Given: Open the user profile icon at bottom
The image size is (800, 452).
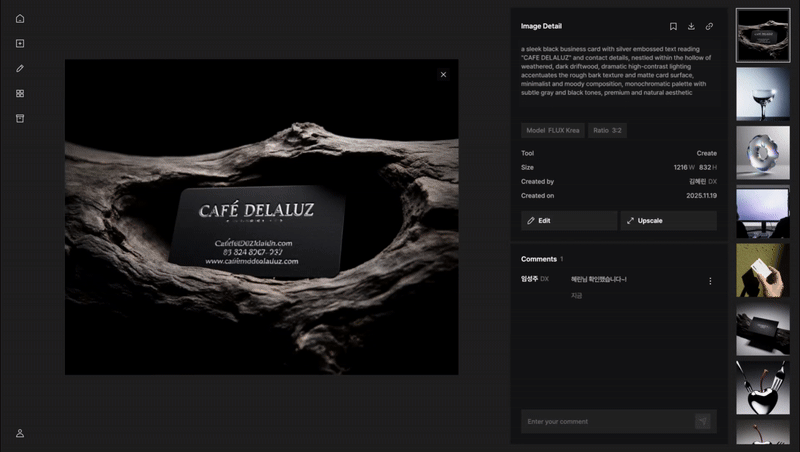Looking at the screenshot, I should click(x=20, y=433).
